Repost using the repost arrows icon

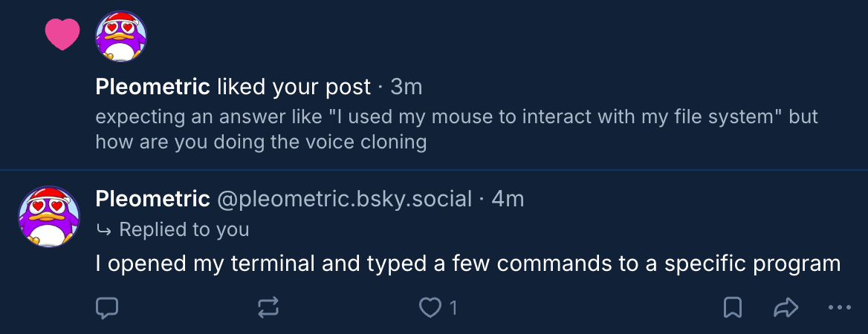coord(268,307)
